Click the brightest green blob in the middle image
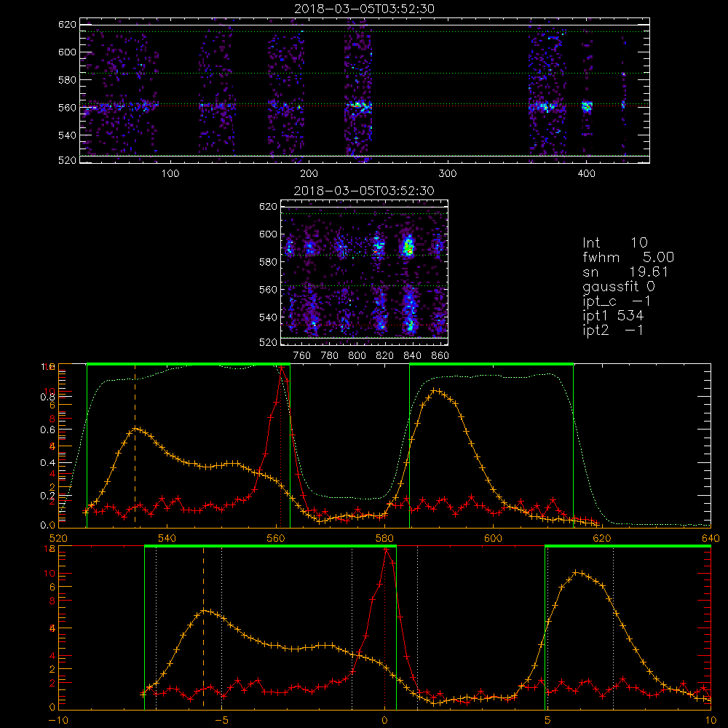 (x=408, y=246)
